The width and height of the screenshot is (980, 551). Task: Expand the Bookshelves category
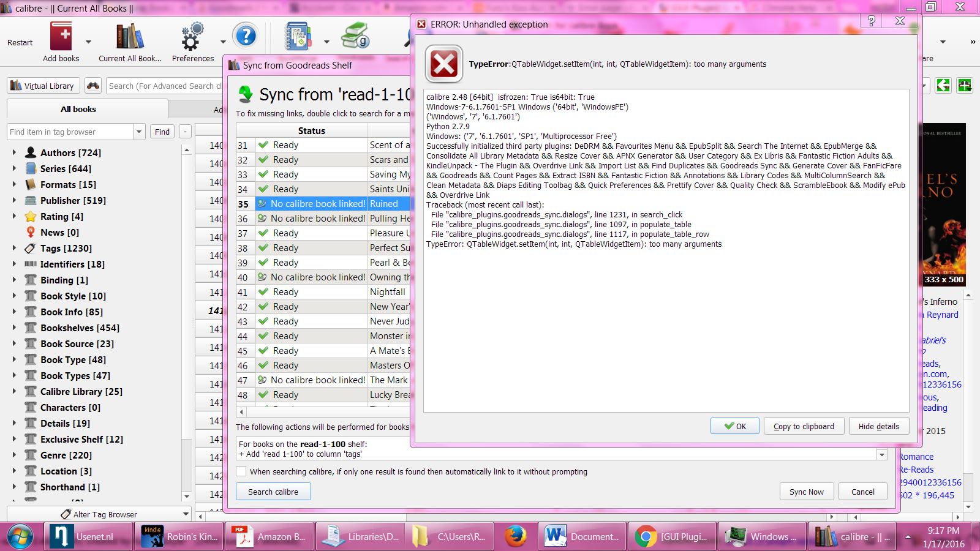pos(14,327)
